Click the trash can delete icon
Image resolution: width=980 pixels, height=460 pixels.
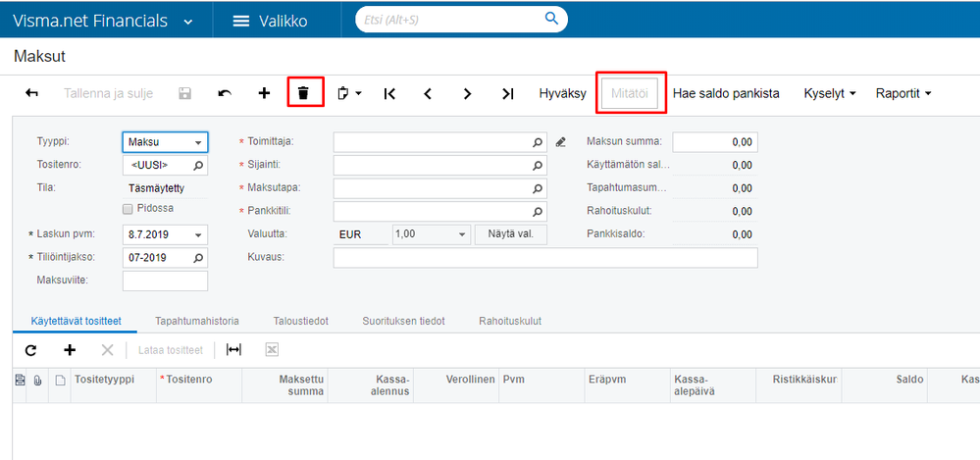click(303, 93)
